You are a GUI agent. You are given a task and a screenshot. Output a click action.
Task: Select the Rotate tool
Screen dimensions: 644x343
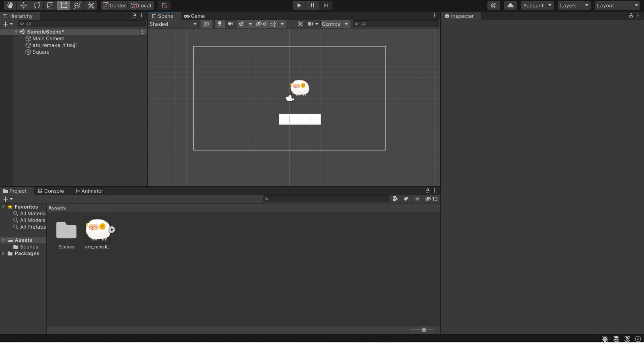pos(37,5)
